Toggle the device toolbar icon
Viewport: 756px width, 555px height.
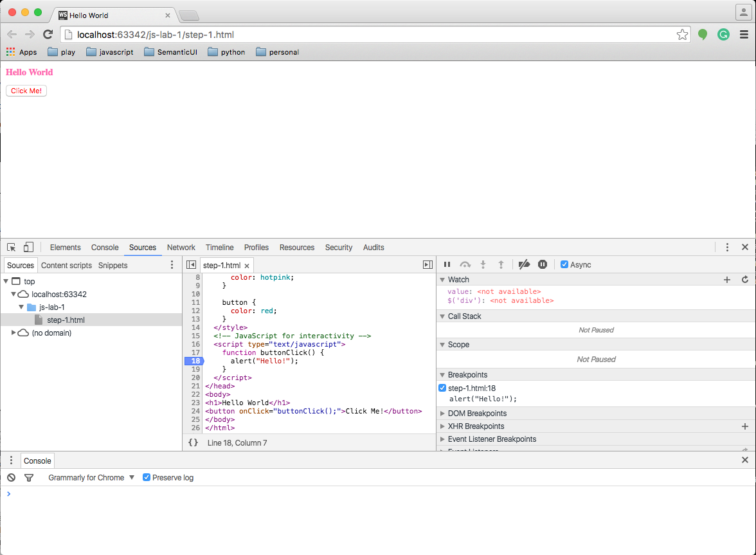tap(28, 247)
